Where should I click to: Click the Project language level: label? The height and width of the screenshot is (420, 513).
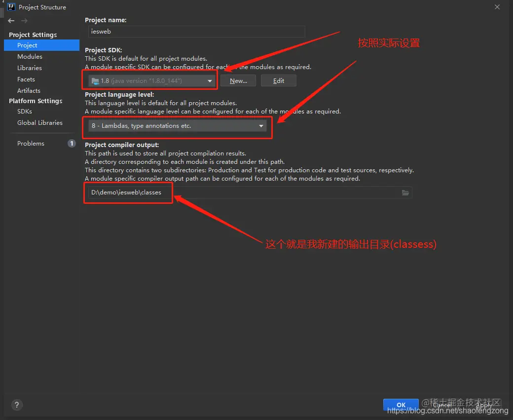coord(119,95)
